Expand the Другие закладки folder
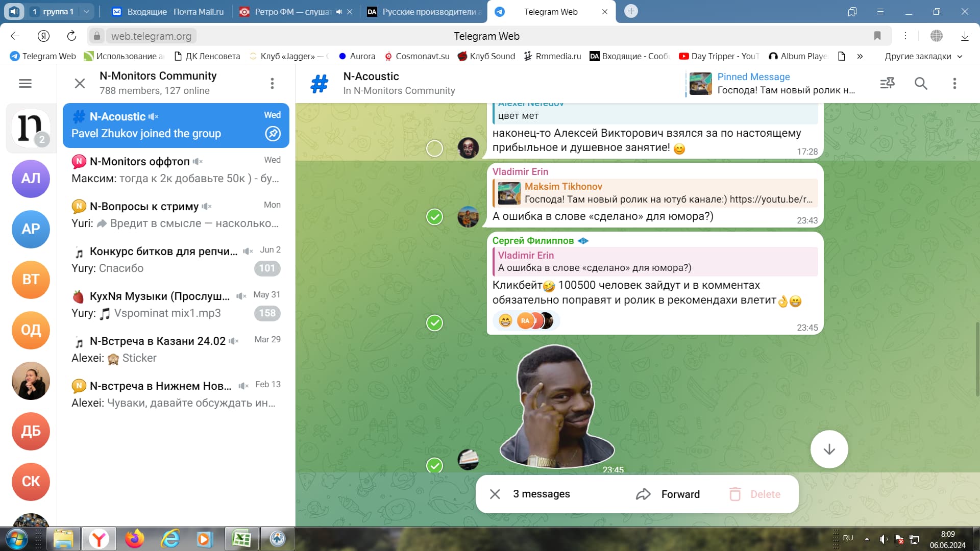Image resolution: width=980 pixels, height=551 pixels. tap(923, 56)
